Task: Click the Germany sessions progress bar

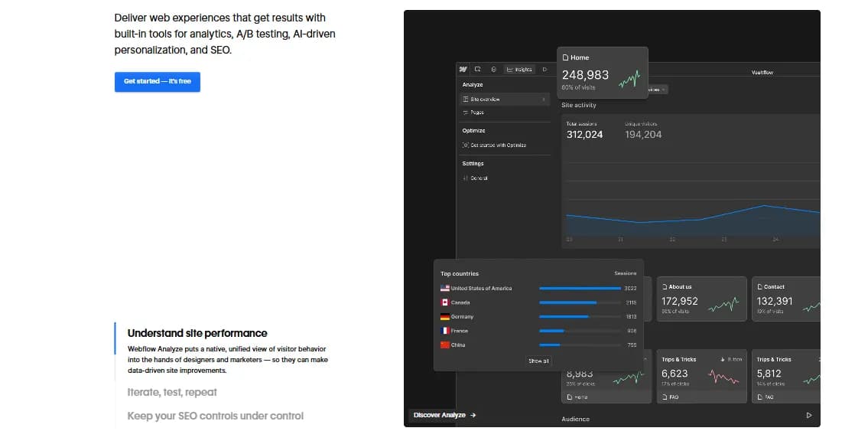Action: tap(580, 317)
